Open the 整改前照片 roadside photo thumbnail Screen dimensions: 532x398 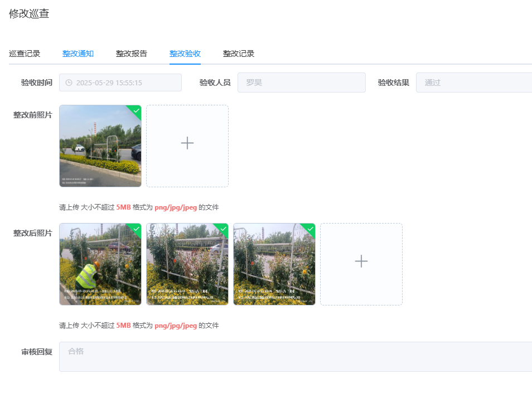(x=100, y=146)
